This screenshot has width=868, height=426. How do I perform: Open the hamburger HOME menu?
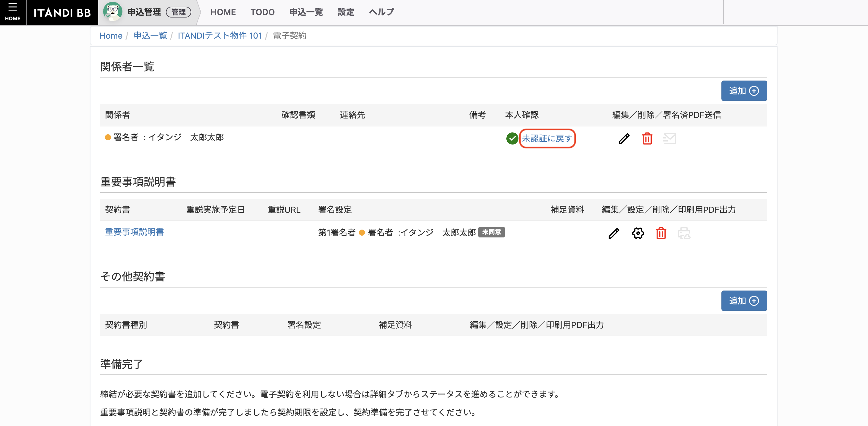pos(13,12)
